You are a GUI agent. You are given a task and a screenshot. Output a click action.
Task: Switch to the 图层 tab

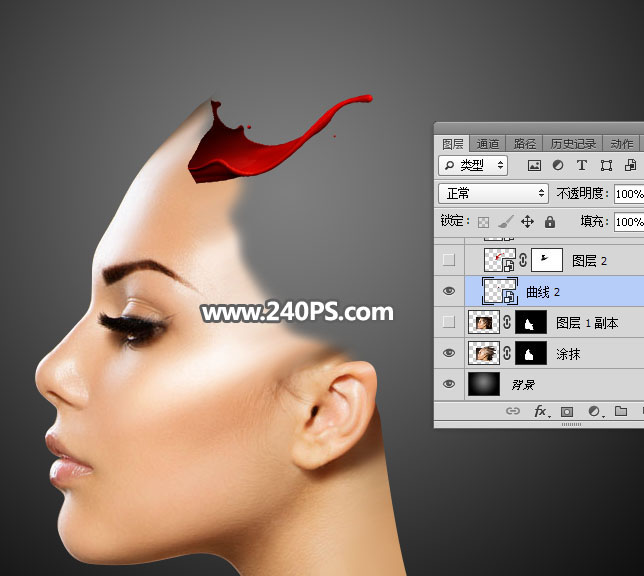453,144
